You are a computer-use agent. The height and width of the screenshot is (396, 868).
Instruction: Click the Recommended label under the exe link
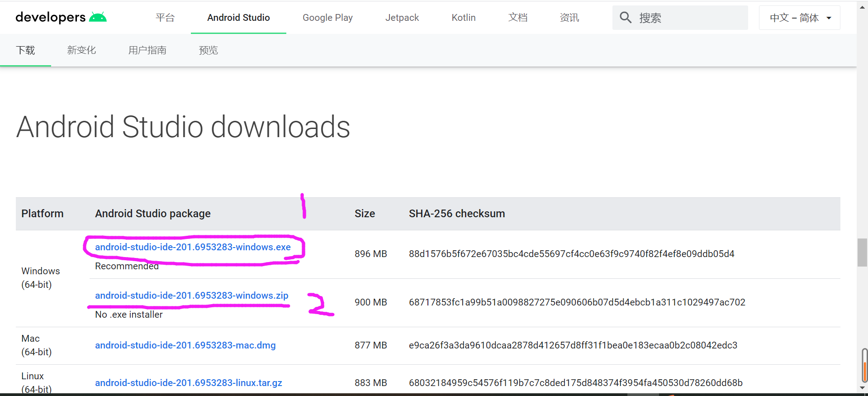pos(127,266)
